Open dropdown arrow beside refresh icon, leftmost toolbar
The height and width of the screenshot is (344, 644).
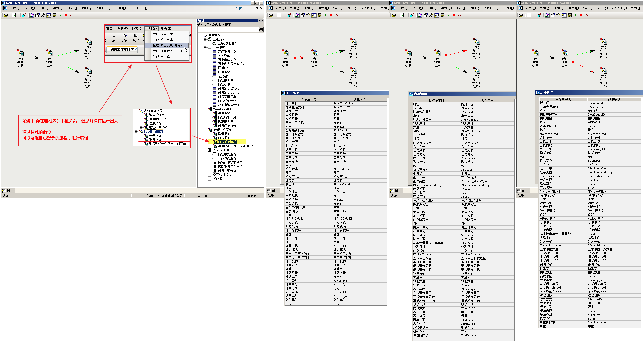[x=18, y=15]
